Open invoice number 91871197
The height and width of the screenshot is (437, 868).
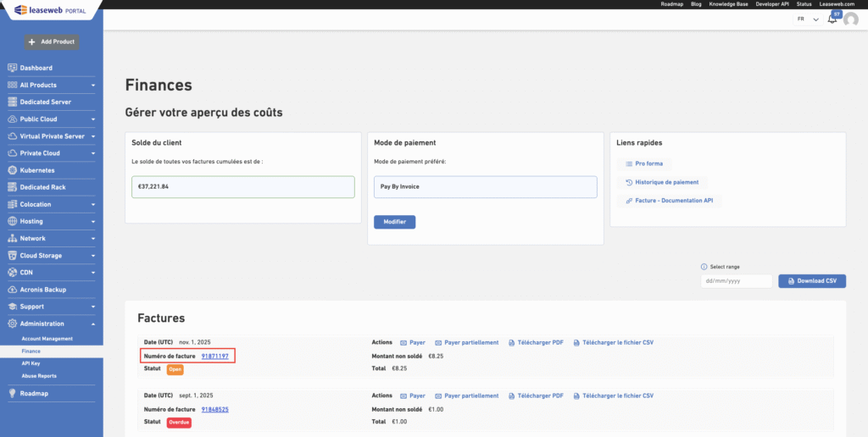pyautogui.click(x=214, y=356)
